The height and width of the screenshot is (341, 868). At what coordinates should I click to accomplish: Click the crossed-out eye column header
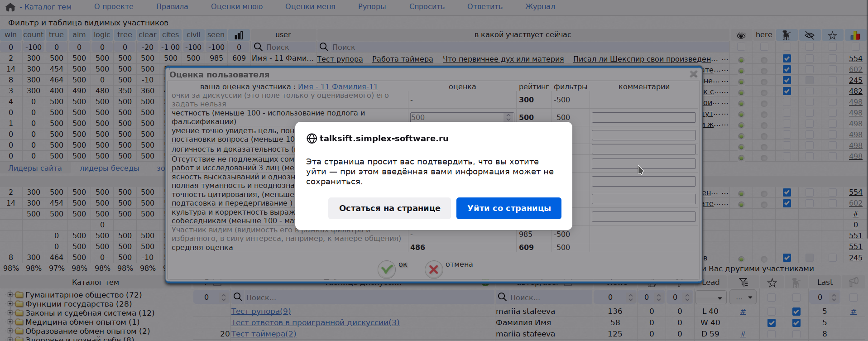[x=810, y=35]
